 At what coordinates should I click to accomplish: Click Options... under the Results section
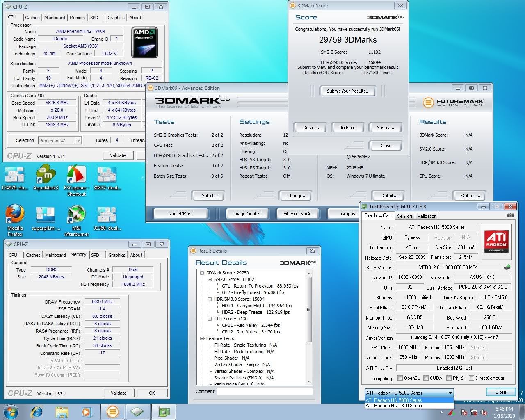click(470, 196)
